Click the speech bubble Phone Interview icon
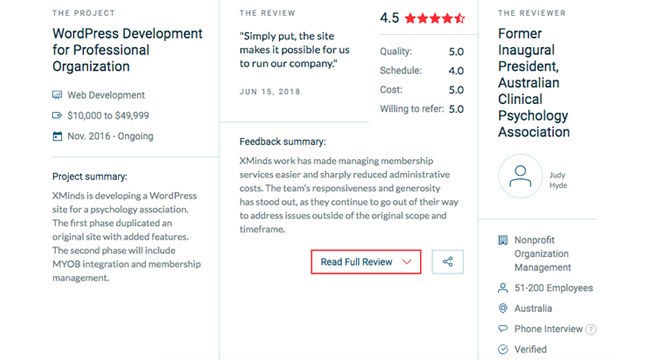 pos(503,329)
